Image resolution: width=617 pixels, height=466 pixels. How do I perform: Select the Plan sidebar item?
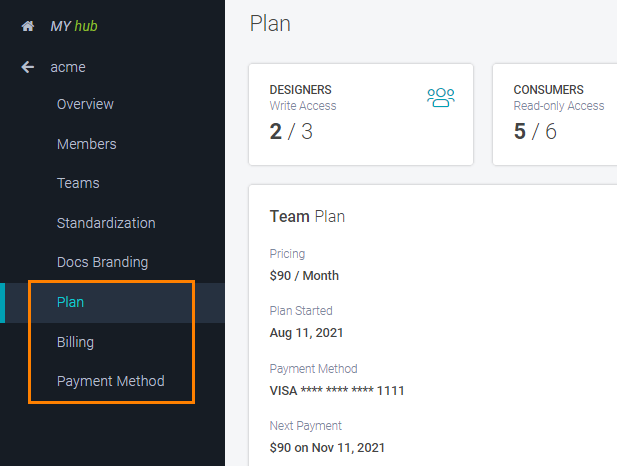70,302
